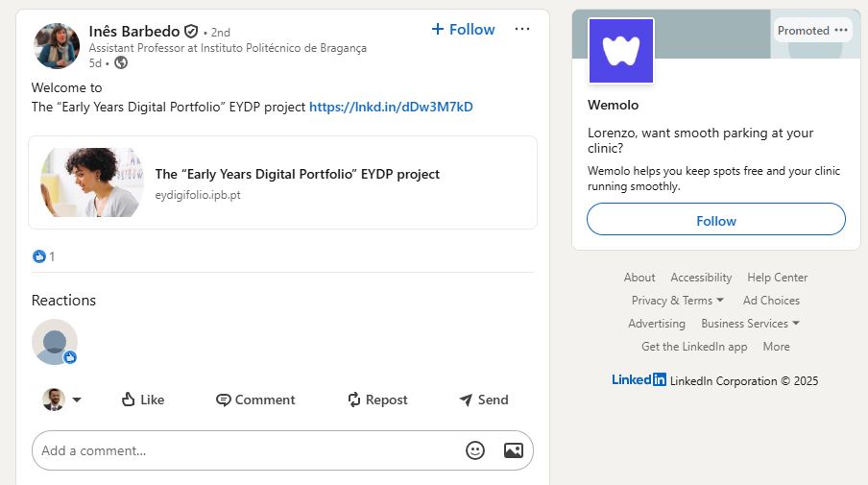The width and height of the screenshot is (868, 485).
Task: Like the post
Action: point(142,400)
